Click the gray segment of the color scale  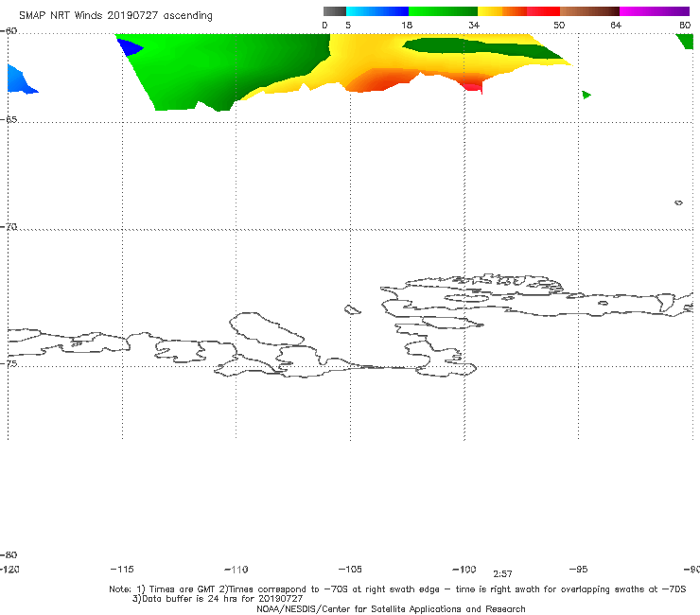coord(334,11)
